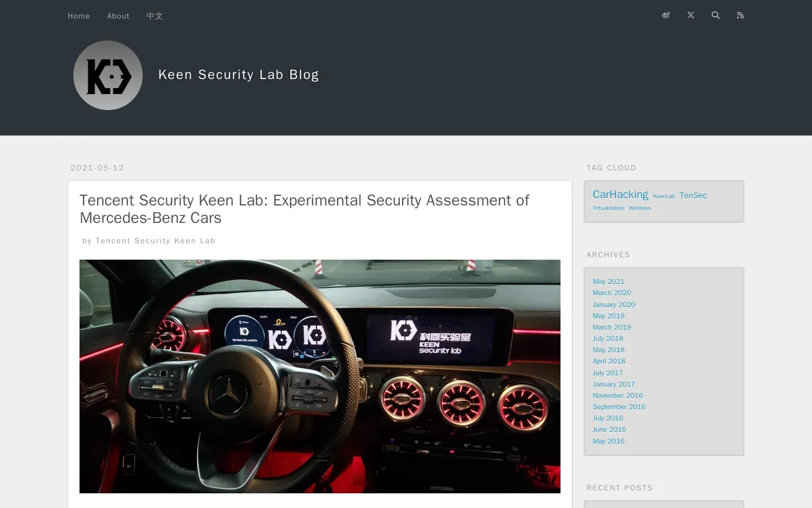Open May 2016 archive
Screen dimensions: 812x508
(x=608, y=441)
